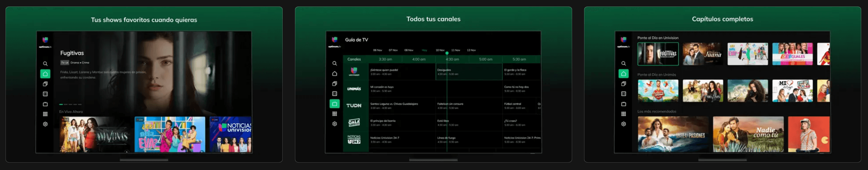The width and height of the screenshot is (868, 170).
Task: Switch guide to 08 Nov
Action: 409,50
